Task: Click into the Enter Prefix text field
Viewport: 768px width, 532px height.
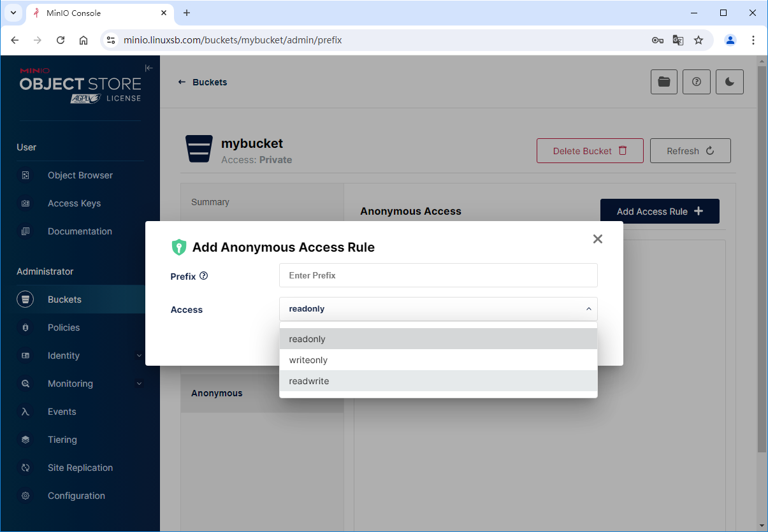Action: click(438, 275)
